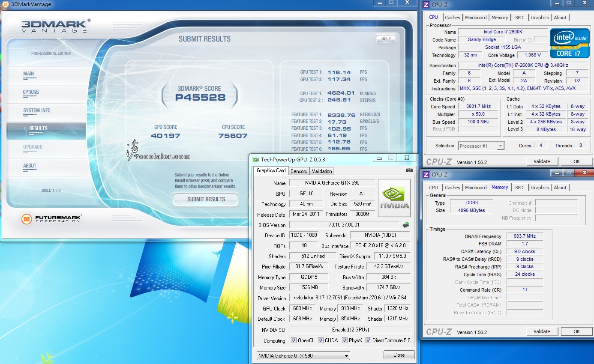
Task: Click OK in lower CPU-Z window
Action: pyautogui.click(x=576, y=331)
